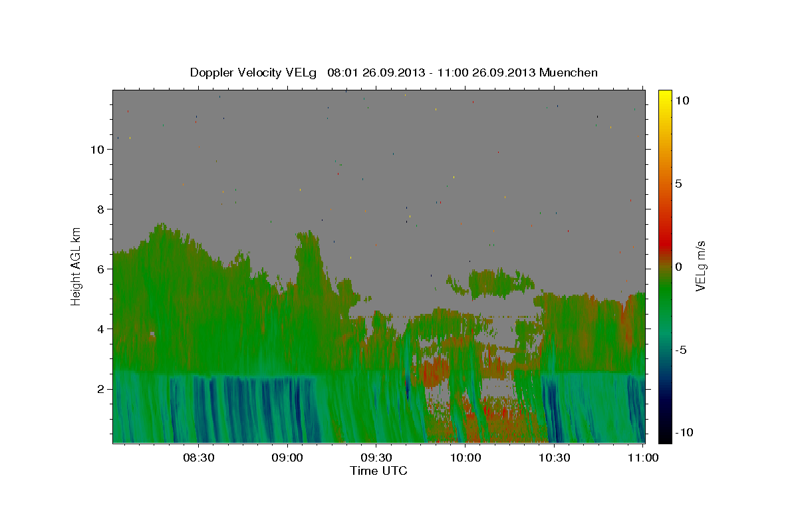
Task: Click the height axis label 8
Action: pos(101,209)
